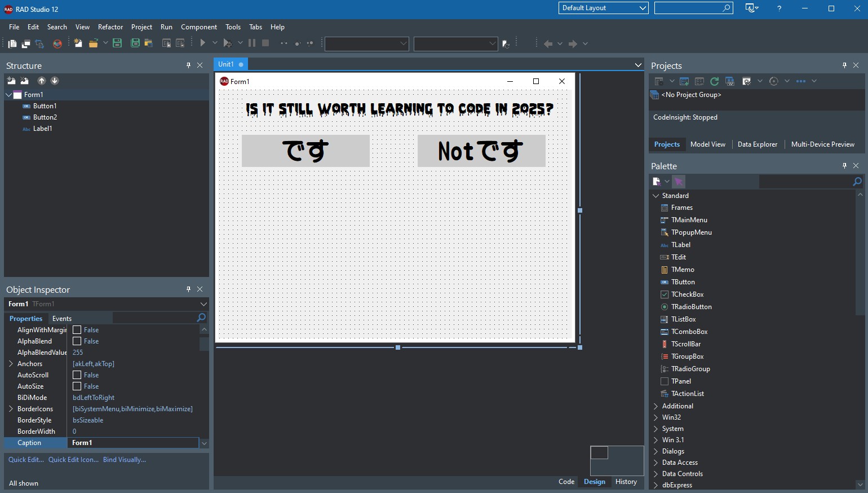Image resolution: width=868 pixels, height=493 pixels.
Task: Click the New Items toolbar icon
Action: click(78, 43)
